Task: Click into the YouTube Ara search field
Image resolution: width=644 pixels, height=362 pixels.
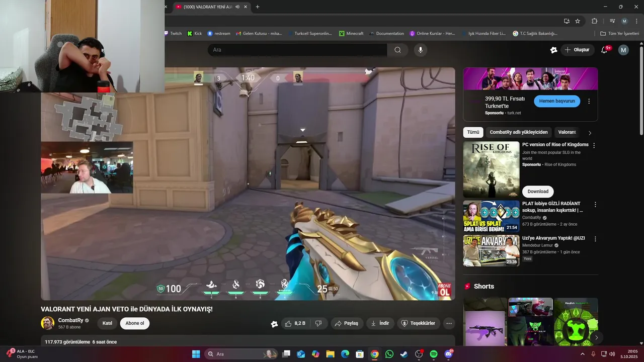Action: pyautogui.click(x=297, y=50)
